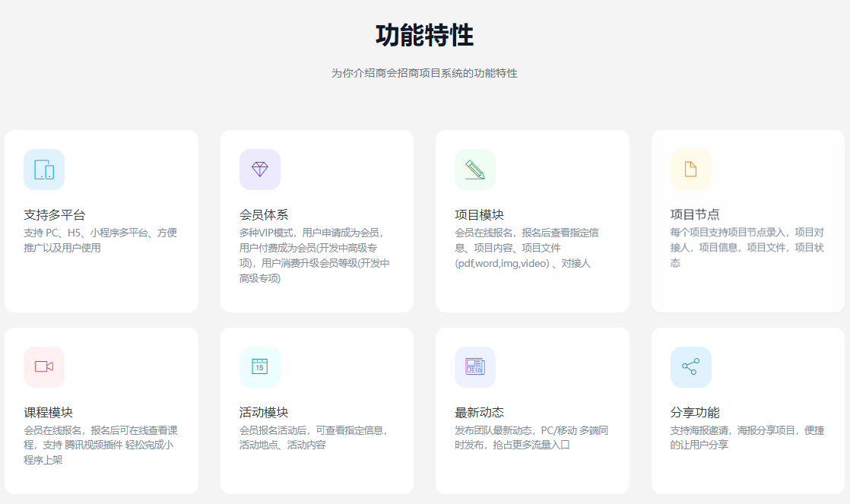
Task: Click the blue share function icon
Action: tap(690, 367)
